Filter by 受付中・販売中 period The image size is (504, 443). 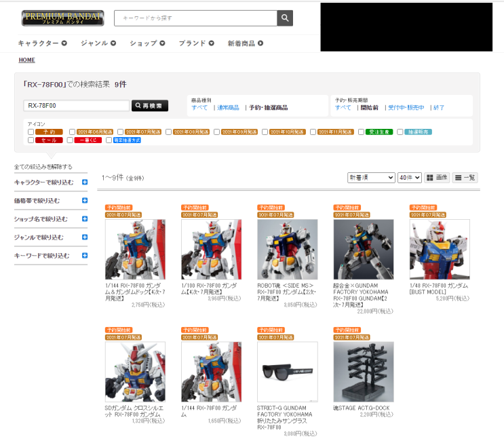(x=406, y=108)
